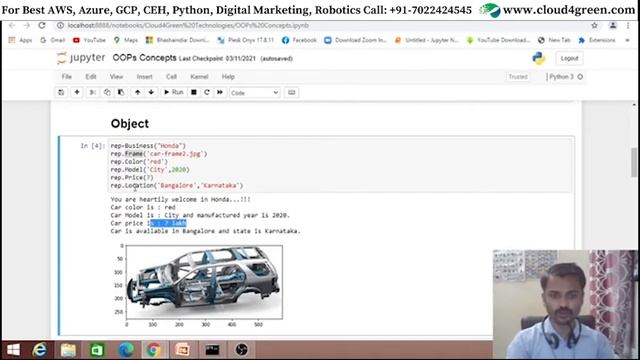Open the Chrome three-dot menu
Image resolution: width=640 pixels, height=360 pixels.
[628, 25]
